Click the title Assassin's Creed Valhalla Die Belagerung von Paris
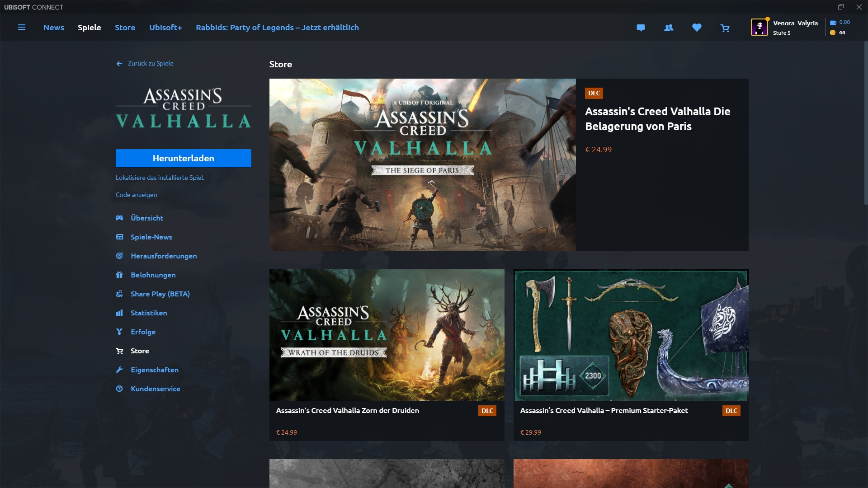This screenshot has height=488, width=868. click(x=657, y=119)
